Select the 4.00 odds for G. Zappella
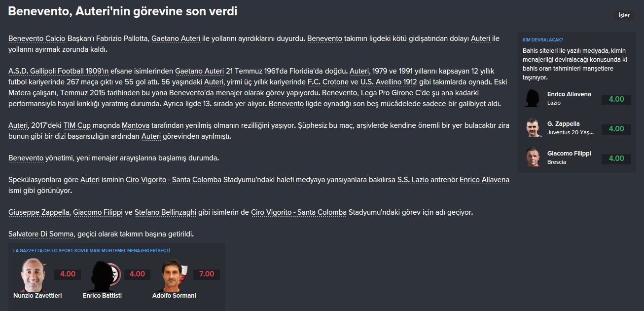The height and width of the screenshot is (311, 644). click(616, 129)
